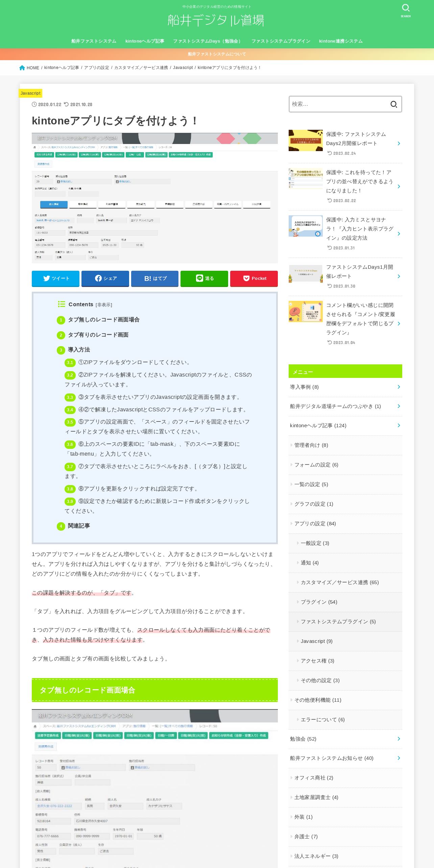Open thumbnail of コメント欄 plugin post
This screenshot has height=868, width=434.
coord(306,311)
